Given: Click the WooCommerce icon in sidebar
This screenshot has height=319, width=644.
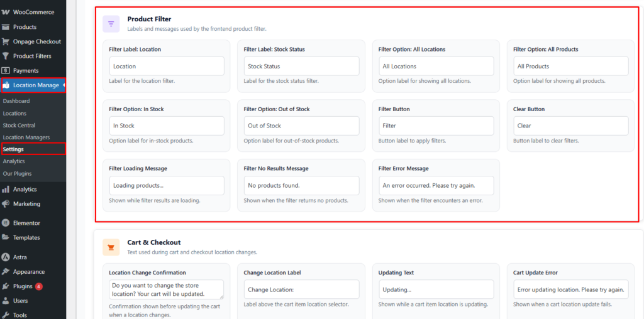Looking at the screenshot, I should click(6, 12).
